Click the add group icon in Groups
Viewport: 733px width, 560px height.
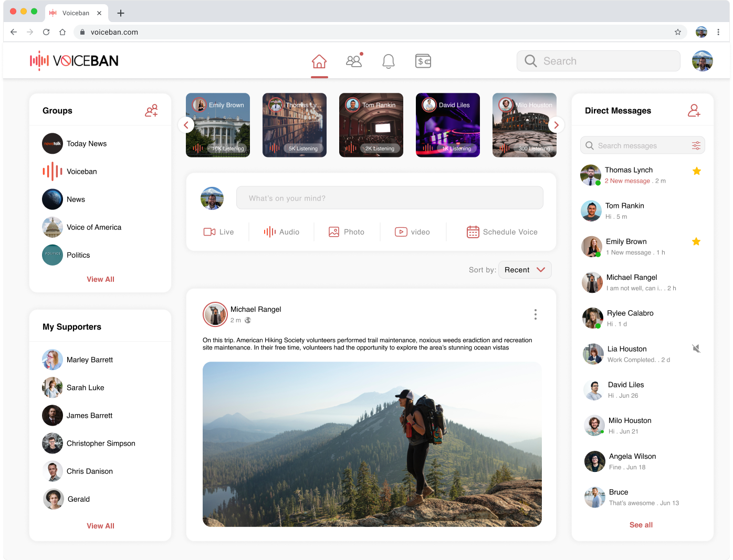point(151,111)
